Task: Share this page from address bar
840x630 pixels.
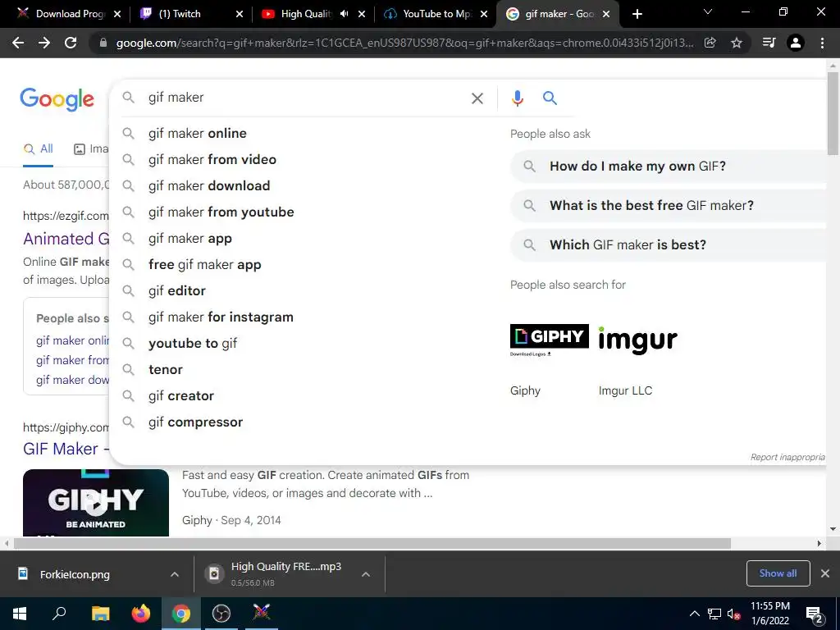Action: pyautogui.click(x=710, y=43)
